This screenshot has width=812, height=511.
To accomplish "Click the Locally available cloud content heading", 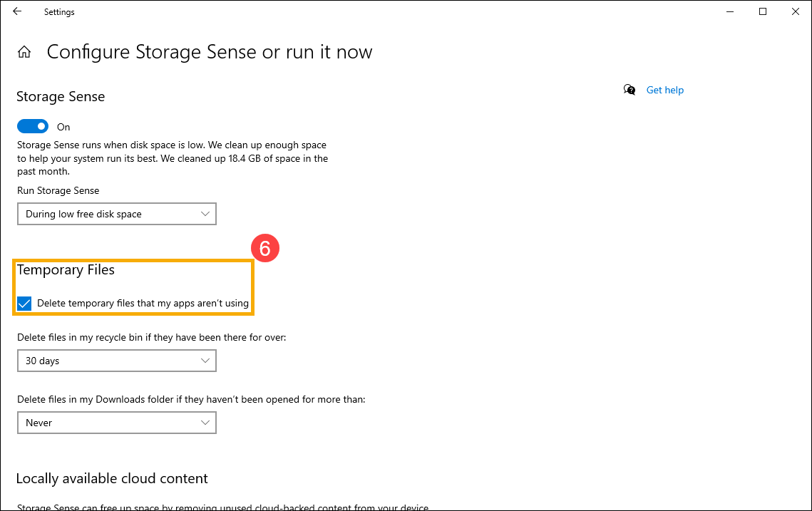I will 112,478.
